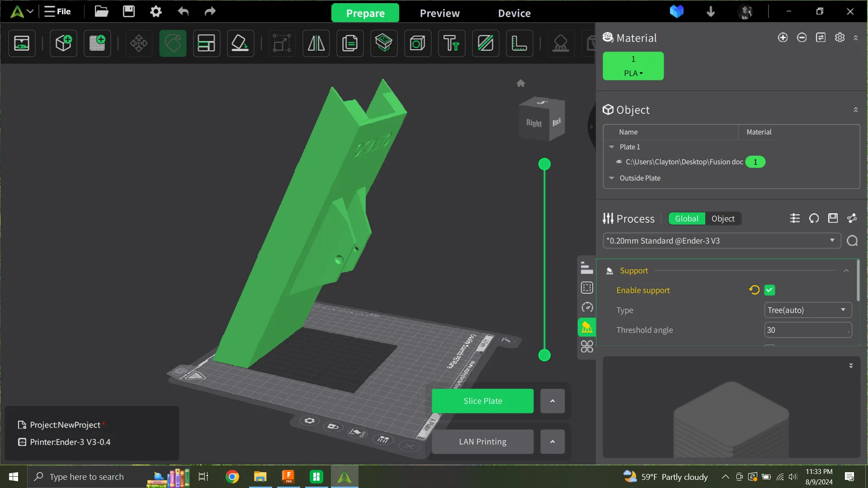Toggle visibility eye of Fusion doc object
The height and width of the screenshot is (488, 868).
619,162
